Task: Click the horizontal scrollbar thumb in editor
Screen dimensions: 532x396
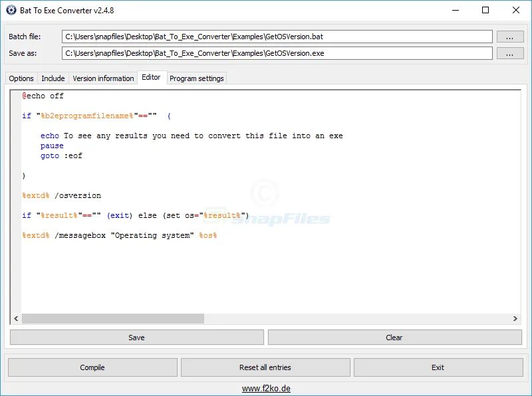Action: (113, 318)
